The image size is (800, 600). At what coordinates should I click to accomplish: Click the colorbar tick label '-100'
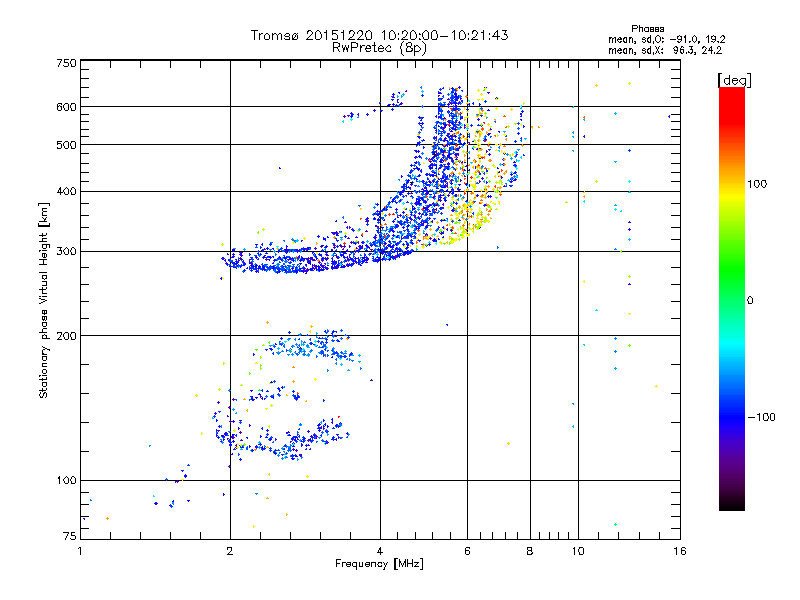coord(762,417)
